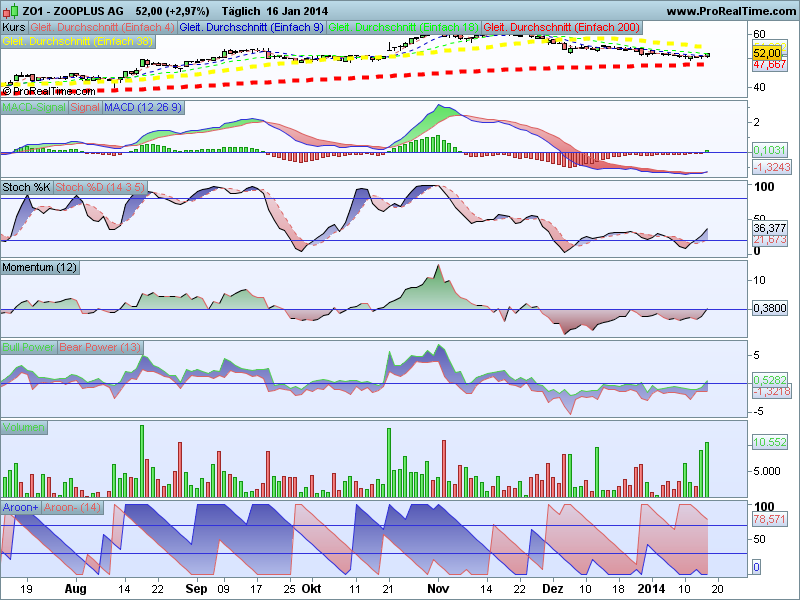The image size is (800, 600).
Task: Select the MACD-Signal label
Action: click(34, 108)
